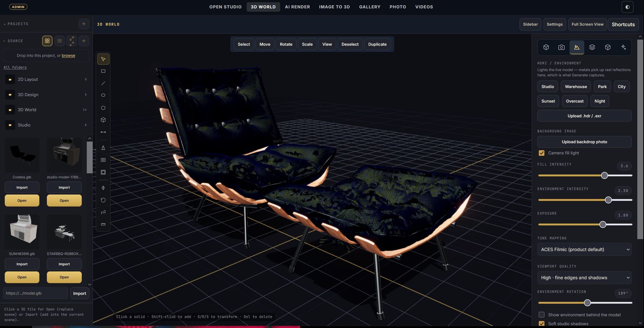Select the SUNHB36IR.glb thumbnail
Viewport: 644px width, 328px height.
pos(22,232)
